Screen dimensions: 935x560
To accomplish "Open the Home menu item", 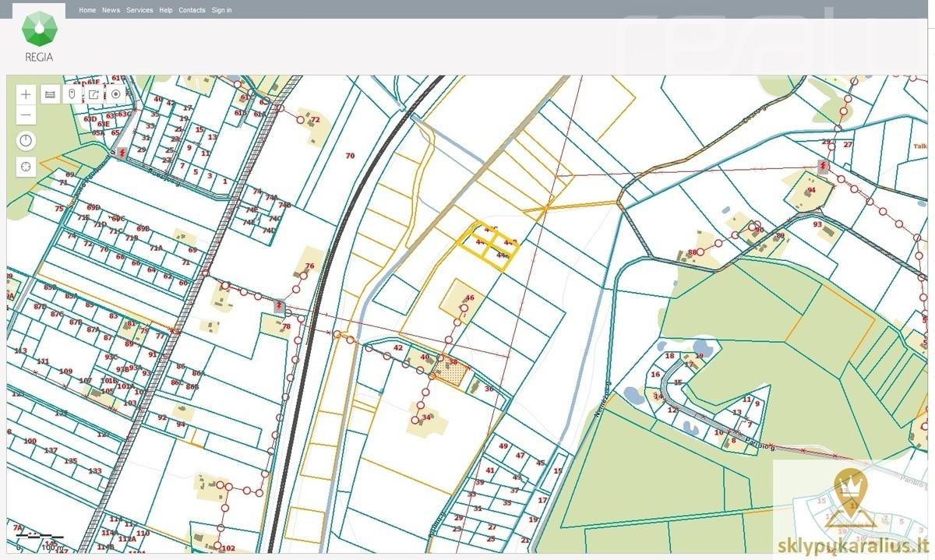I will [87, 10].
